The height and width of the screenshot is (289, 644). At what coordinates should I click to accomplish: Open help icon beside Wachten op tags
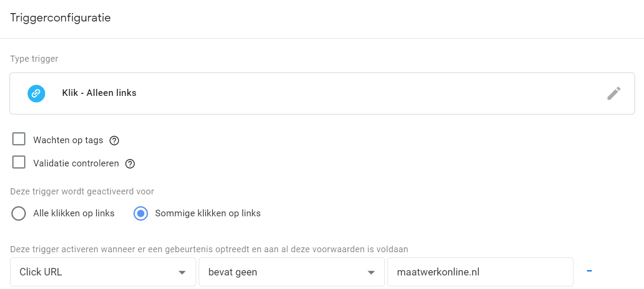[114, 141]
